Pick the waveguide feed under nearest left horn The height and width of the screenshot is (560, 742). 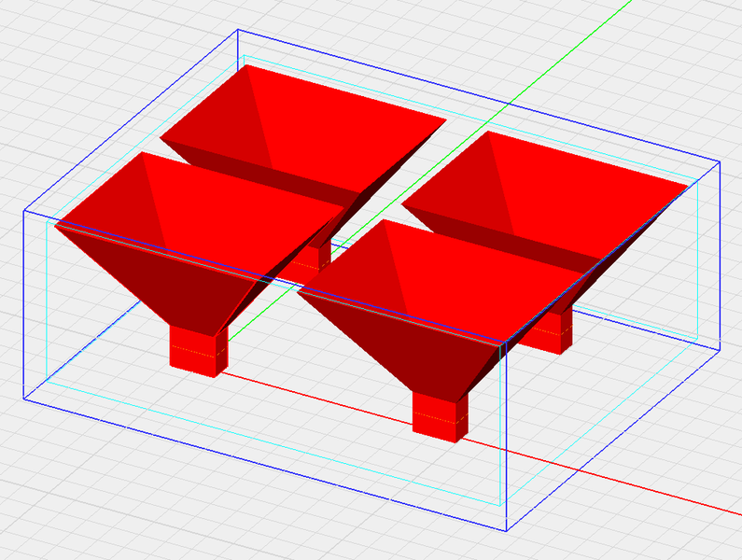[199, 351]
